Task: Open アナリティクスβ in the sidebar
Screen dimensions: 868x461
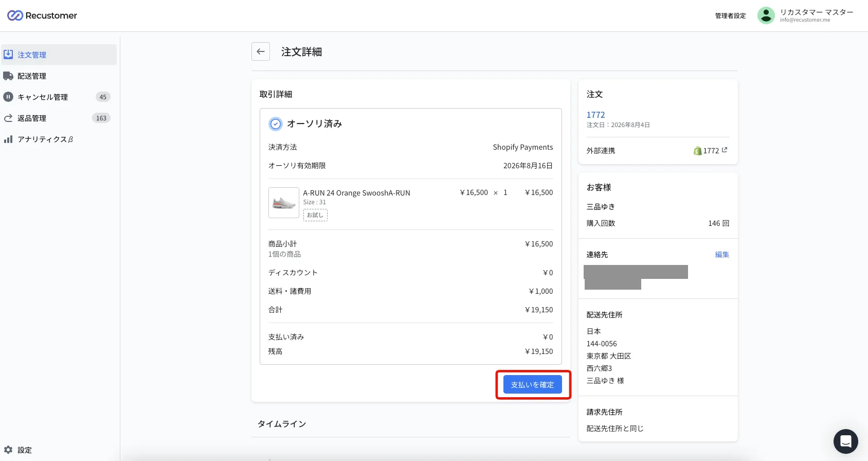Action: pyautogui.click(x=59, y=139)
